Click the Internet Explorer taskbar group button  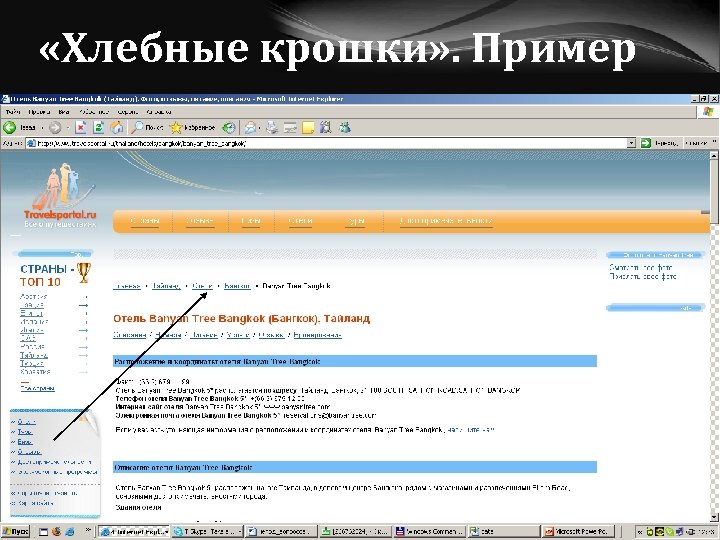coord(134,532)
